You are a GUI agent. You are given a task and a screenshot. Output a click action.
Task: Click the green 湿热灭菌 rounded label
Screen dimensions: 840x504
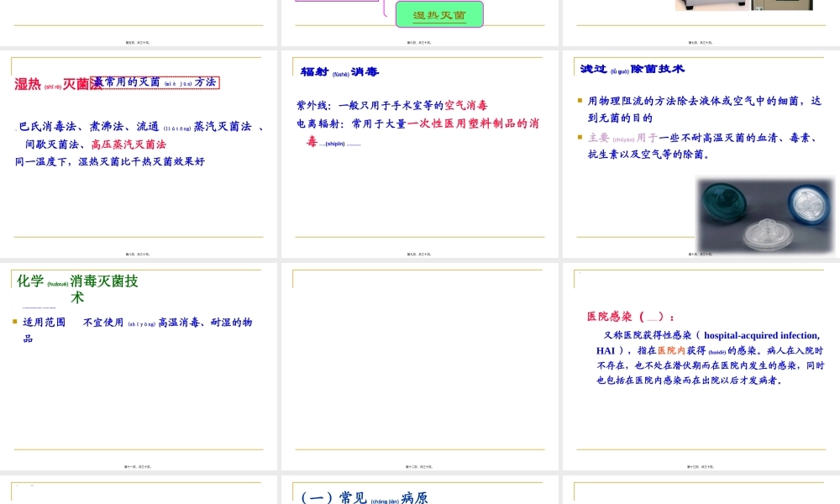pyautogui.click(x=438, y=14)
